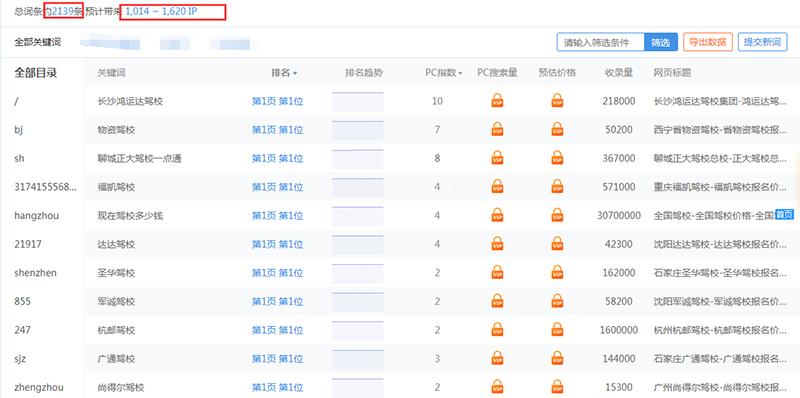Click VIP lock in PC搜索量 for 长沙鸿运达驾校
800x398 pixels.
[497, 101]
